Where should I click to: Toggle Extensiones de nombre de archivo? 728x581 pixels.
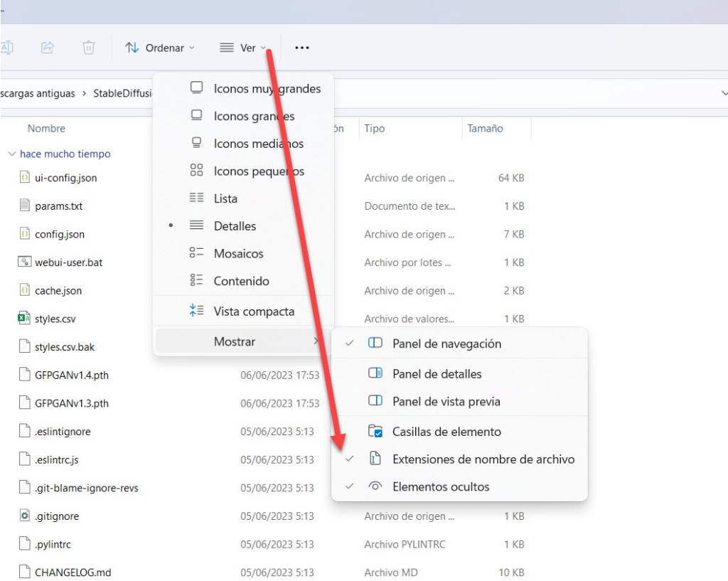[483, 459]
